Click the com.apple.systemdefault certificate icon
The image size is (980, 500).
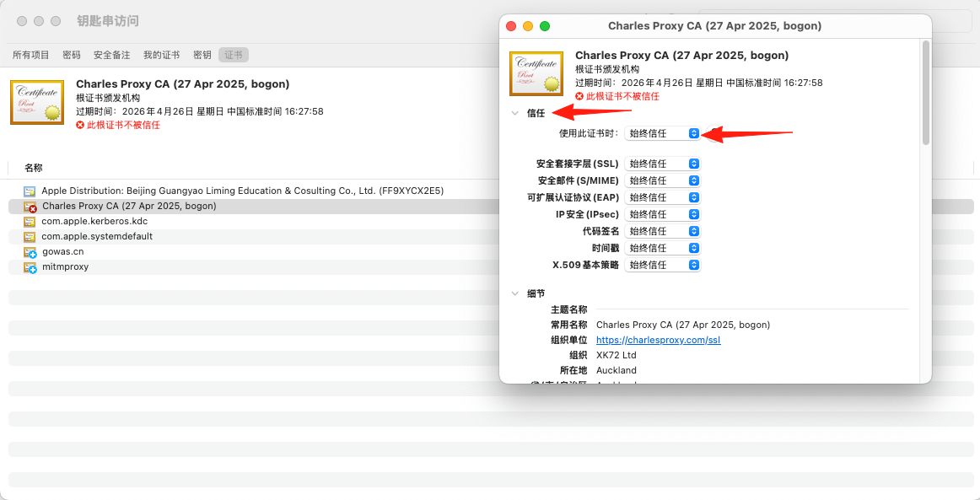pyautogui.click(x=30, y=237)
